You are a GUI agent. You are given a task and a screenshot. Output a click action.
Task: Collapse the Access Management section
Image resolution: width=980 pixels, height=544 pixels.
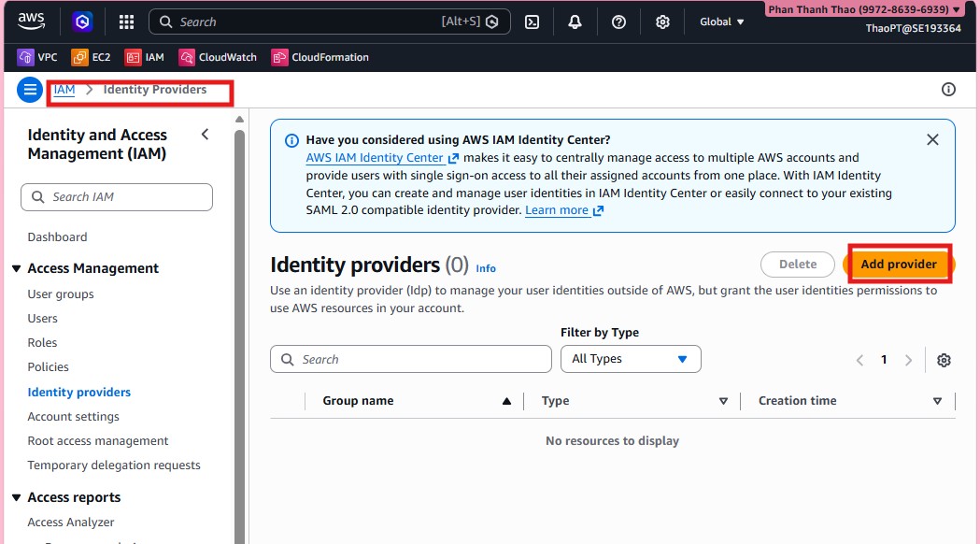pyautogui.click(x=17, y=269)
